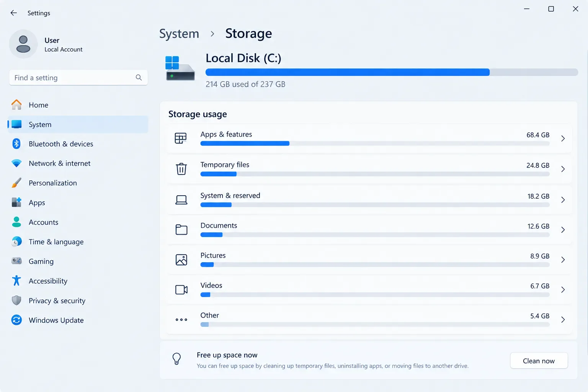The width and height of the screenshot is (588, 392).
Task: Click the back arrow icon
Action: pos(14,13)
